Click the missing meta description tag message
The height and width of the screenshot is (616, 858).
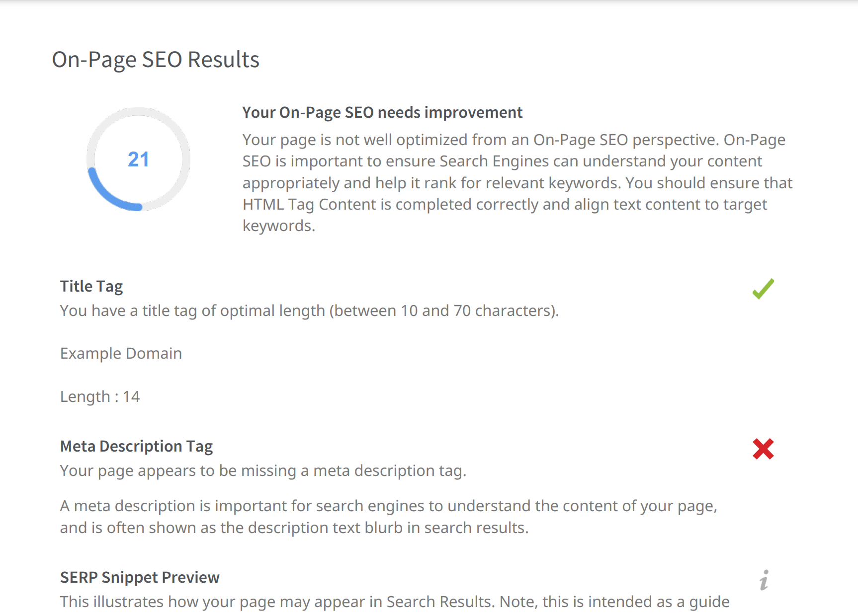pyautogui.click(x=263, y=470)
